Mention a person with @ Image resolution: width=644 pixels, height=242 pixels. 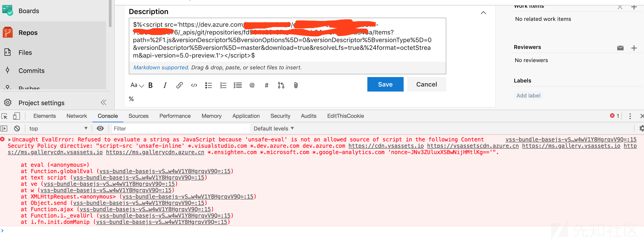click(252, 85)
